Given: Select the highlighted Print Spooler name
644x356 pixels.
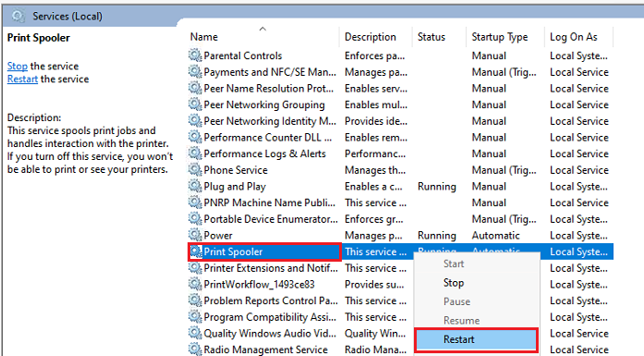Looking at the screenshot, I should point(233,252).
